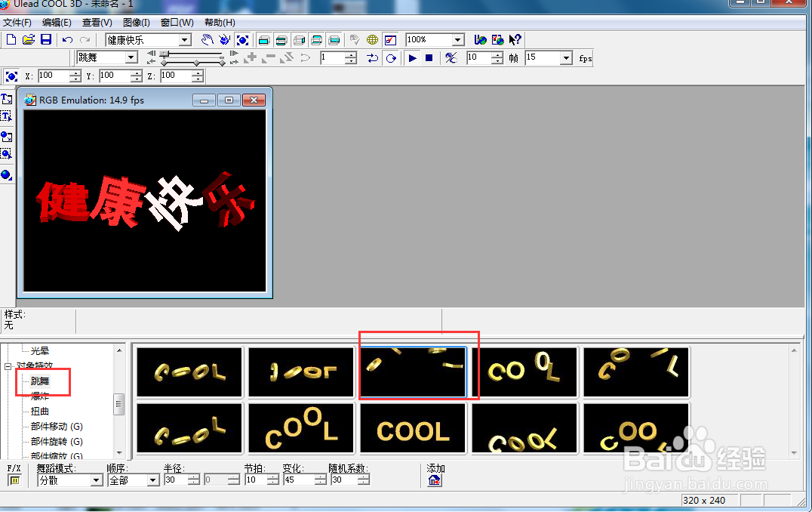This screenshot has width=812, height=512.
Task: Open the 文件(F) menu
Action: [17, 23]
